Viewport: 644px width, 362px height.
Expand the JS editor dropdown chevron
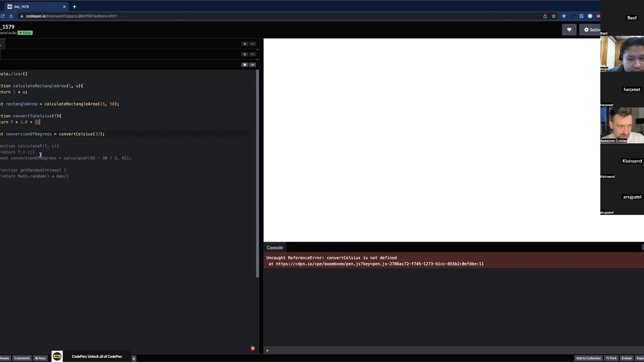[x=253, y=65]
